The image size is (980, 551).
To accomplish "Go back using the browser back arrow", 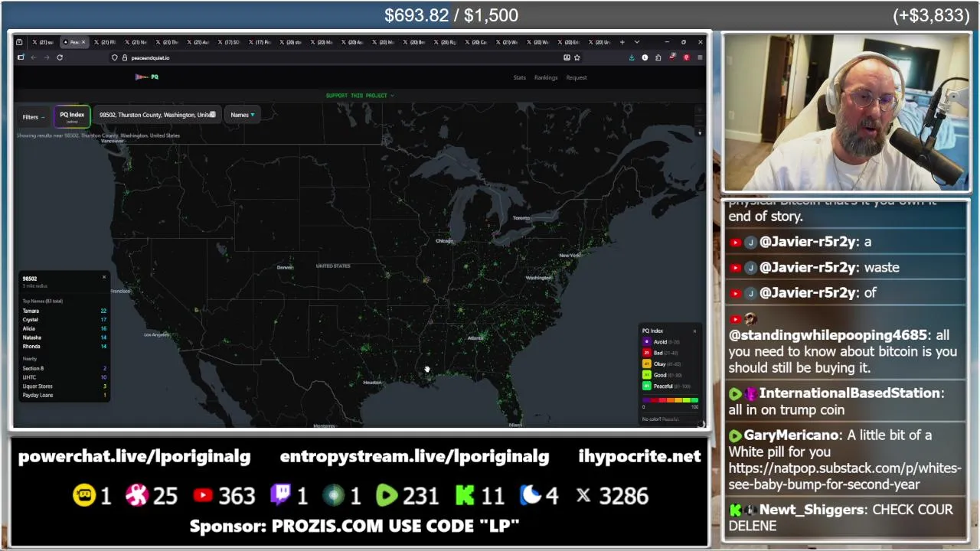I will point(34,57).
